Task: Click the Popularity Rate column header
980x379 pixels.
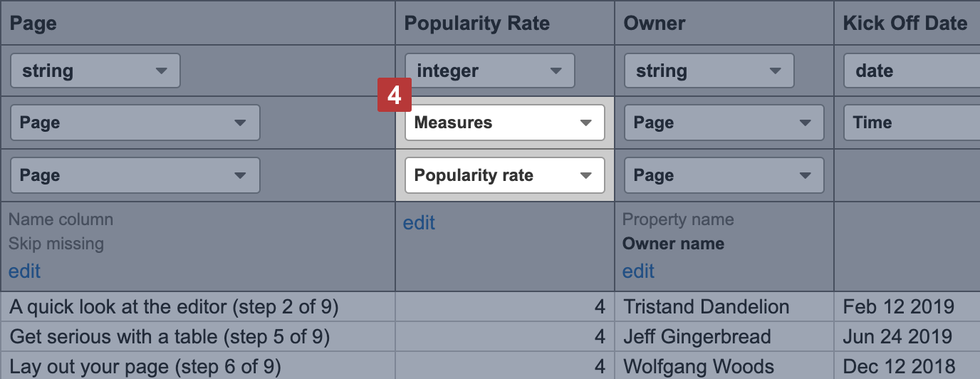Action: coord(476,23)
